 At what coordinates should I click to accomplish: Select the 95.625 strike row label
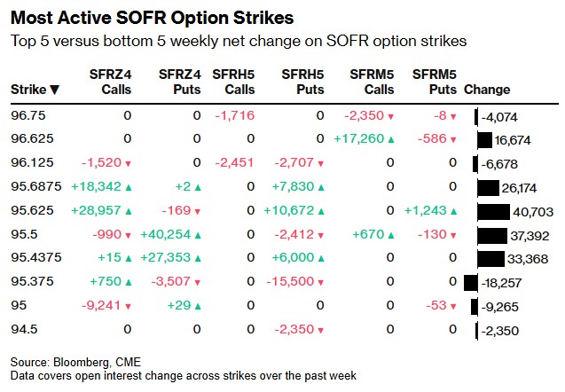[29, 211]
